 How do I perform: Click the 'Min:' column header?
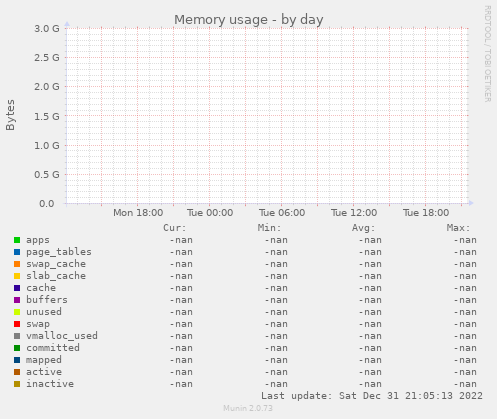tap(269, 228)
